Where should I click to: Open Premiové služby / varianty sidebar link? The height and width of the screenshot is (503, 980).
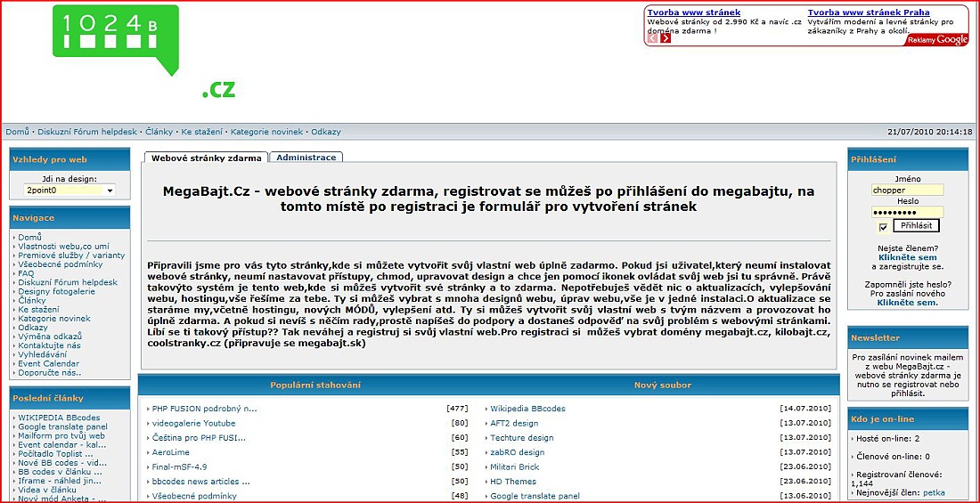point(71,255)
